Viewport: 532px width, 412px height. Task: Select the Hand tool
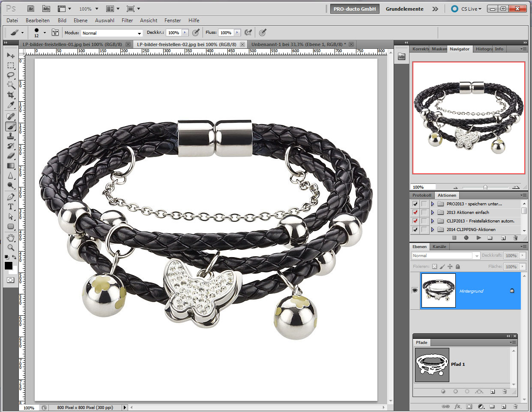pos(11,237)
